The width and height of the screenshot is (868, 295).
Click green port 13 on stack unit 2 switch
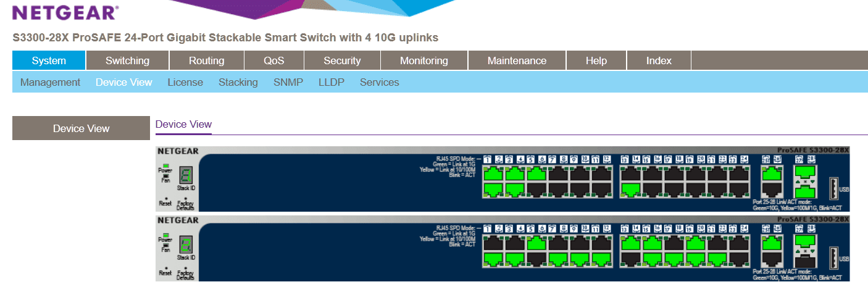tap(632, 243)
